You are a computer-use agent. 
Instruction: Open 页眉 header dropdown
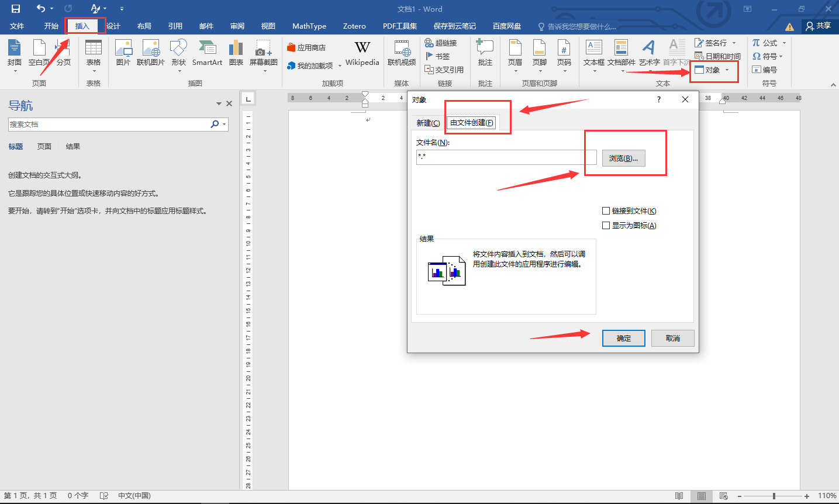pyautogui.click(x=515, y=56)
